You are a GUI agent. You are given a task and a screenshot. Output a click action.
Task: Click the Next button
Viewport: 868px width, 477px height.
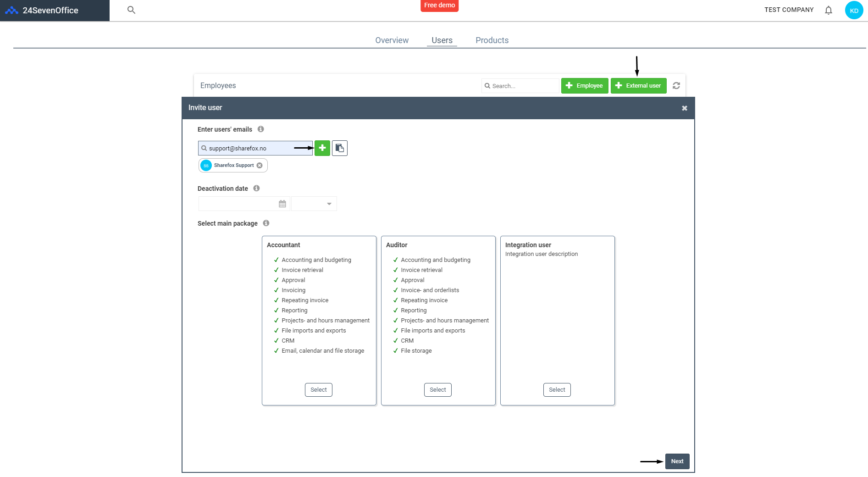pyautogui.click(x=677, y=461)
